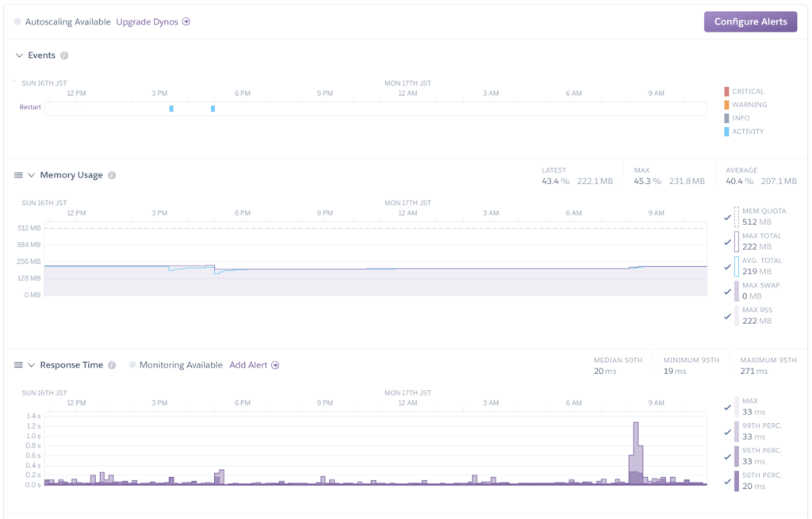The image size is (812, 519).
Task: Click the 50TH PERC. dark purple swatch
Action: pyautogui.click(x=737, y=481)
